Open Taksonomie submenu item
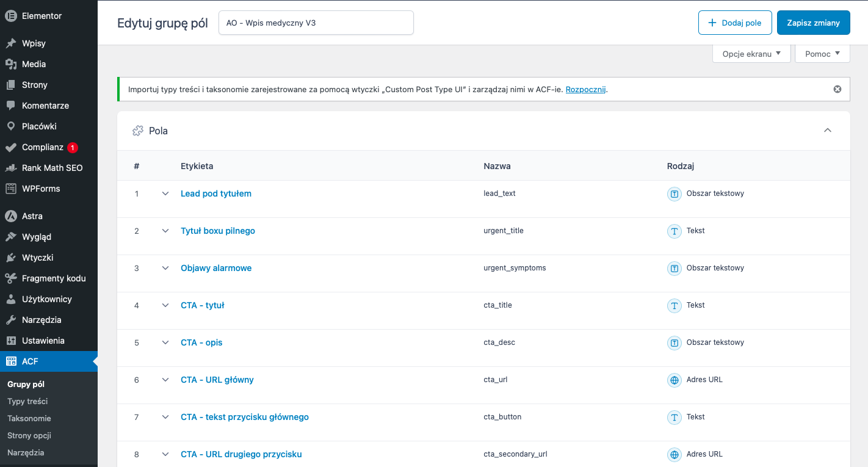This screenshot has height=467, width=868. tap(29, 418)
